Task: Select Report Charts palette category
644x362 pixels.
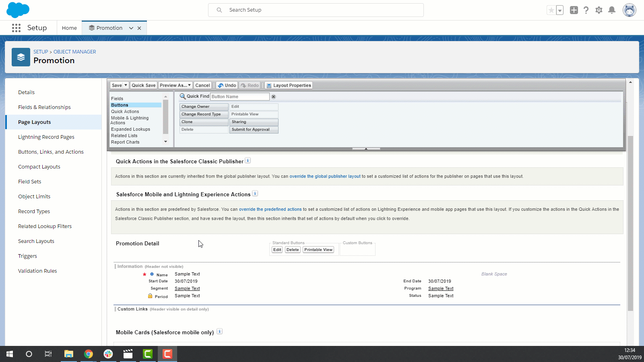Action: pos(125,142)
